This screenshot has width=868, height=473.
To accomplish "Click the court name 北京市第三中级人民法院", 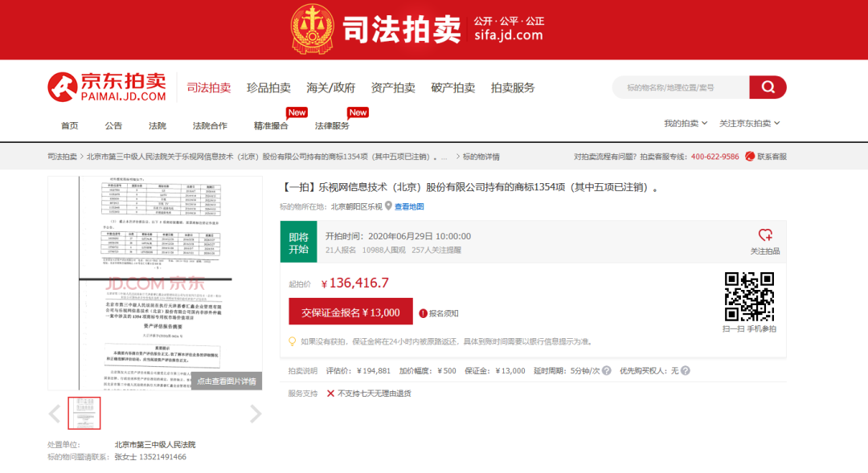I will [x=155, y=445].
